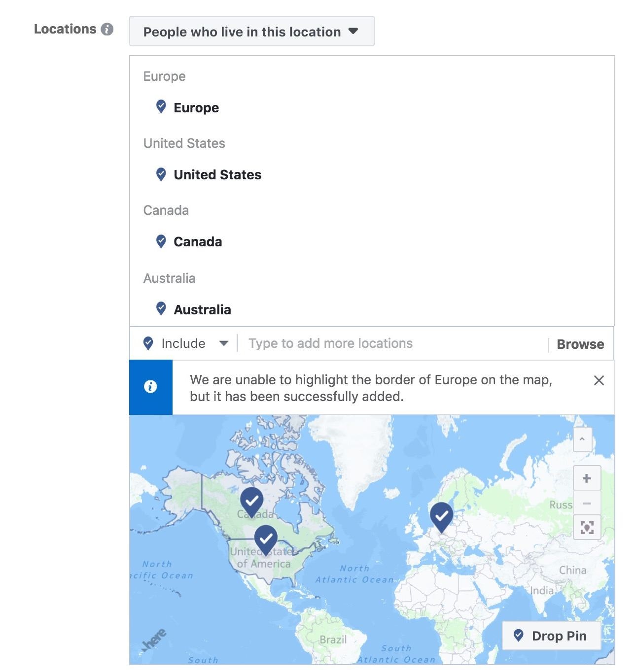Click the fit-to-pins map icon

[x=587, y=528]
